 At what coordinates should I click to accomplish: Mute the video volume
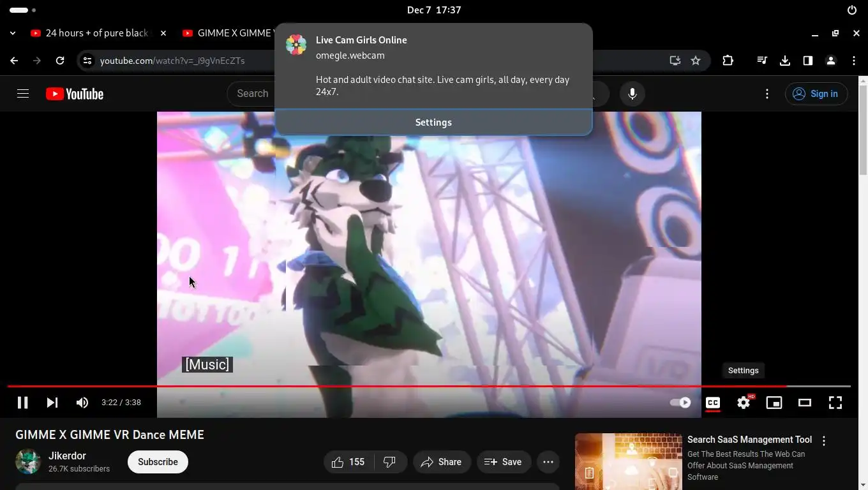[82, 403]
